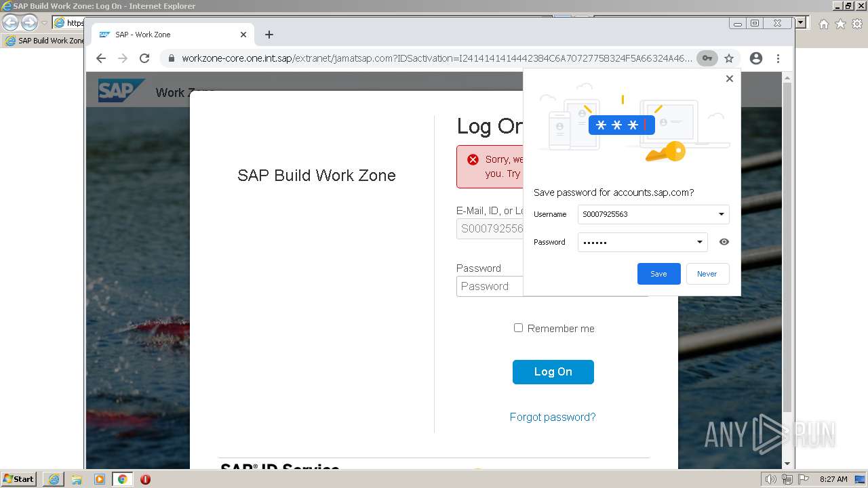
Task: Click the 8:27 AM taskbar clock
Action: click(833, 479)
